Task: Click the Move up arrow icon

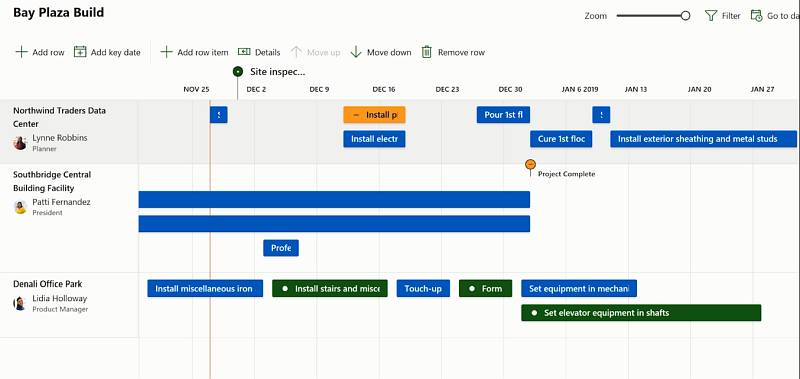Action: pos(296,52)
